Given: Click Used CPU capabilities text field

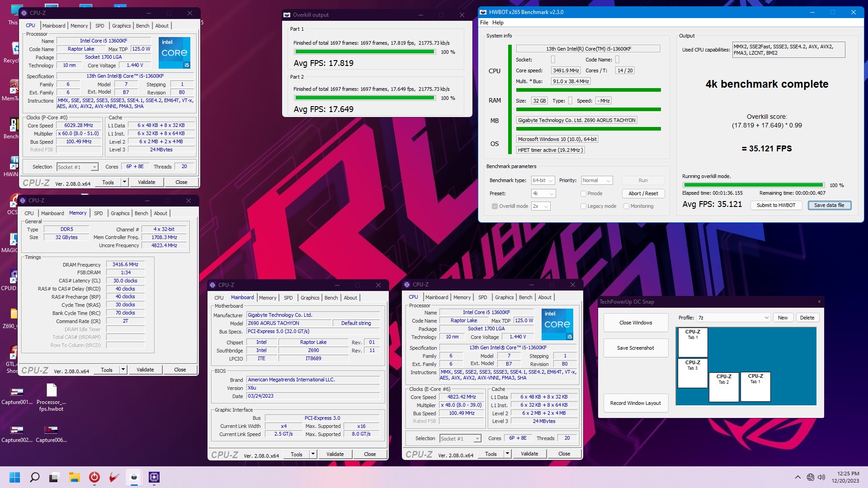Looking at the screenshot, I should (788, 50).
